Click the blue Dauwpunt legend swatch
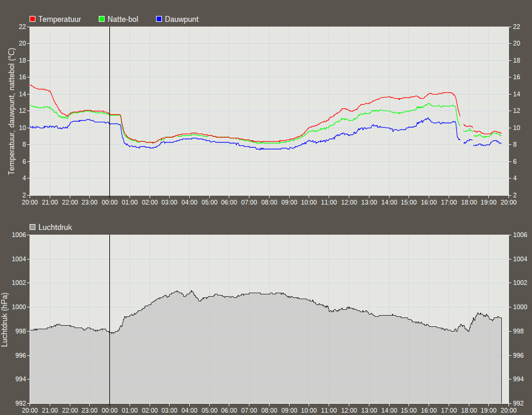The height and width of the screenshot is (415, 532). point(159,19)
